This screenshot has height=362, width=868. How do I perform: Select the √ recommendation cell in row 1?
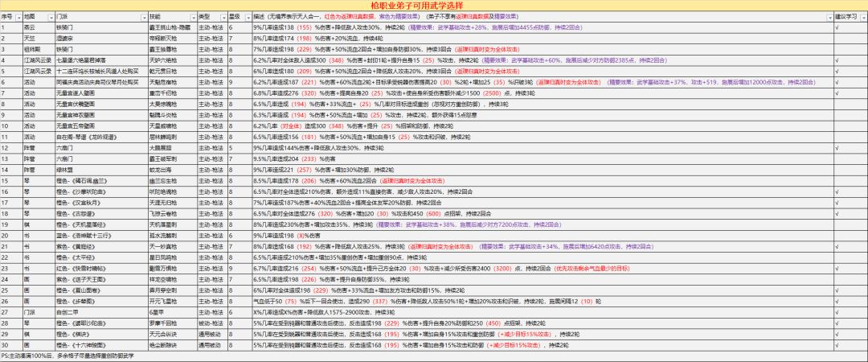(x=851, y=27)
